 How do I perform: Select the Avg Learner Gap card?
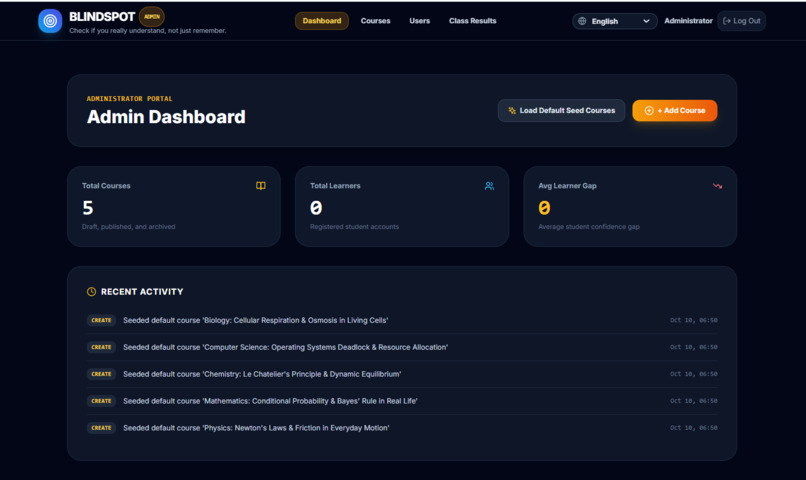coord(630,206)
